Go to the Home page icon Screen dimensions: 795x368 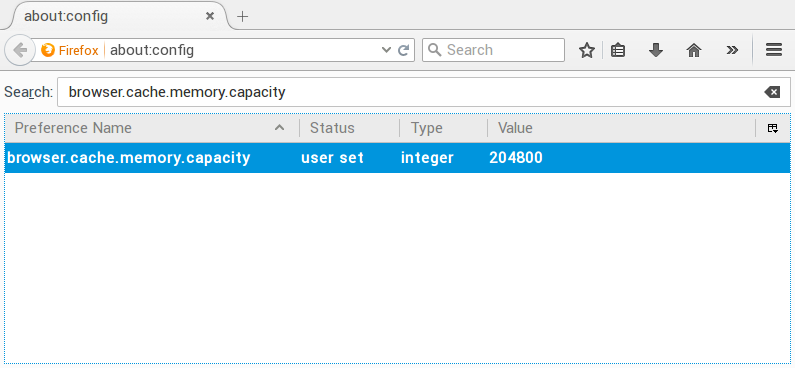pyautogui.click(x=694, y=50)
